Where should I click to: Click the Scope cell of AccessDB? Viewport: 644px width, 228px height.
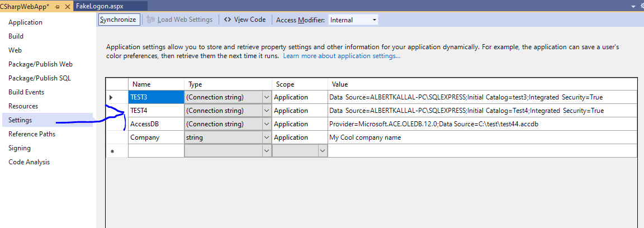(x=300, y=124)
